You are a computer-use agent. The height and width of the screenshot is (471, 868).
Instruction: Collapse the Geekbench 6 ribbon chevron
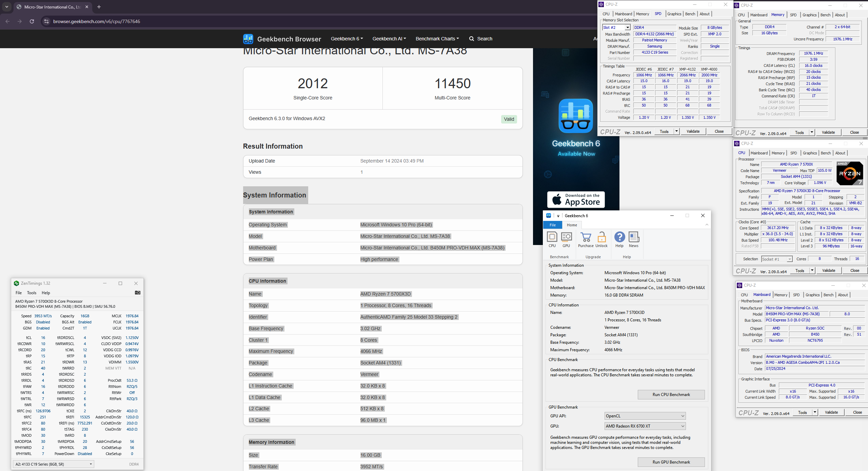(707, 225)
